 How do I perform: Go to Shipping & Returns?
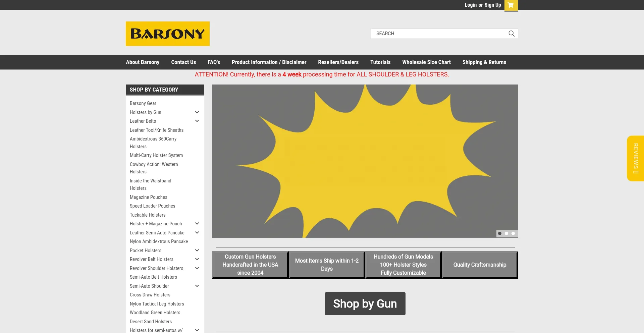(484, 62)
